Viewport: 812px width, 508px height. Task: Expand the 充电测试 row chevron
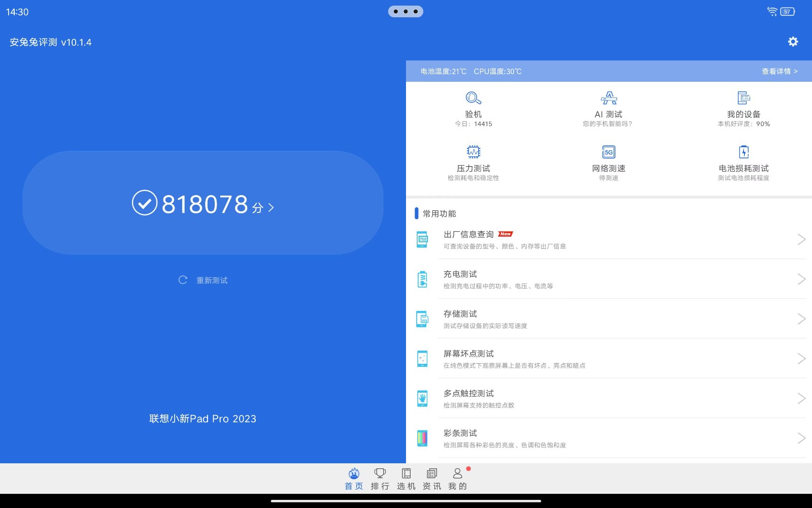pos(801,279)
